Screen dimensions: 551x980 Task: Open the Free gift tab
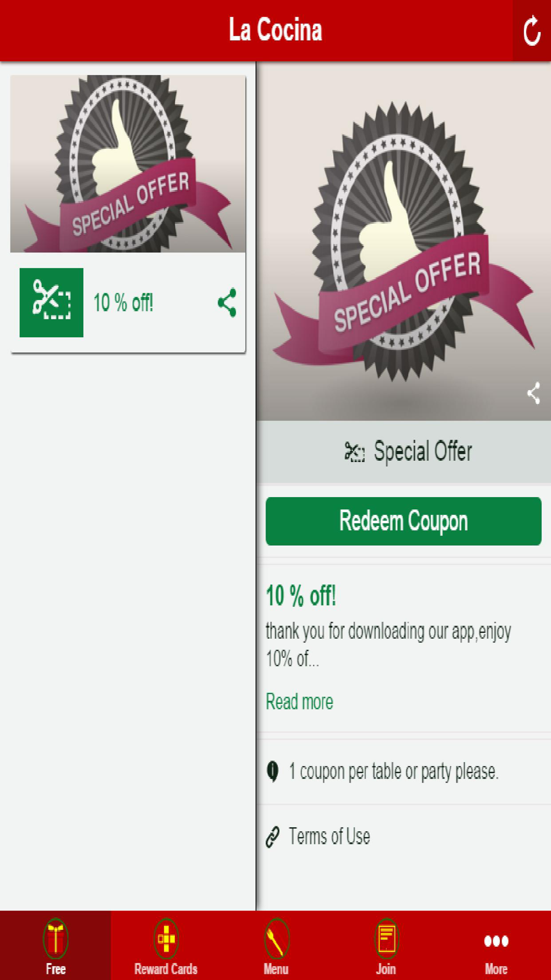(56, 945)
